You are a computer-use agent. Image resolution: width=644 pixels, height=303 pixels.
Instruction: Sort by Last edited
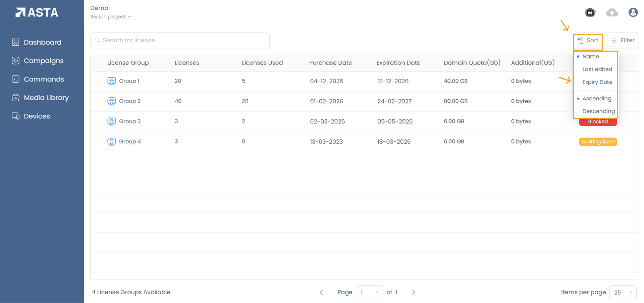(x=597, y=69)
